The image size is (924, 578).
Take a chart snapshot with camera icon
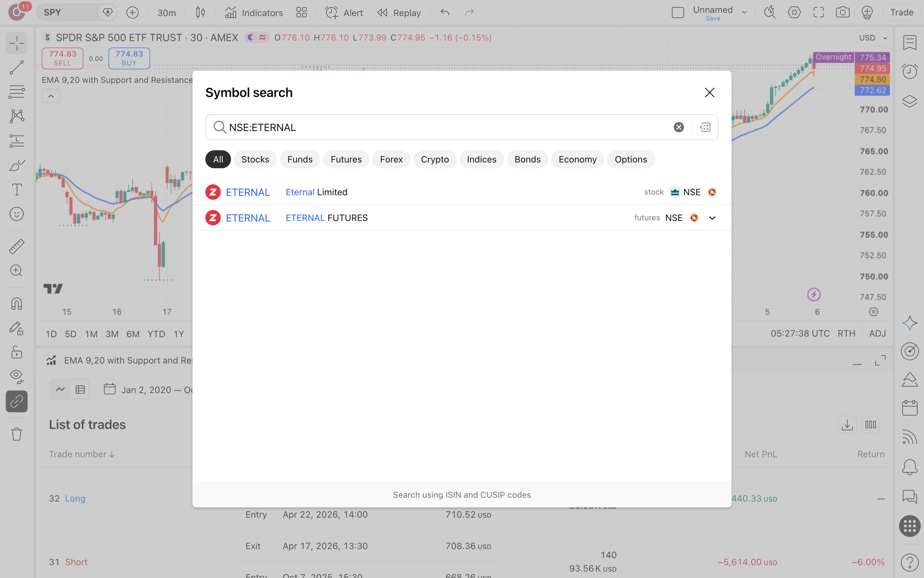click(843, 13)
